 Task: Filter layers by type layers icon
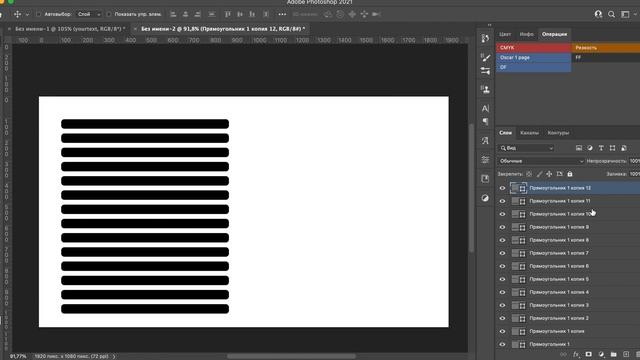point(601,148)
